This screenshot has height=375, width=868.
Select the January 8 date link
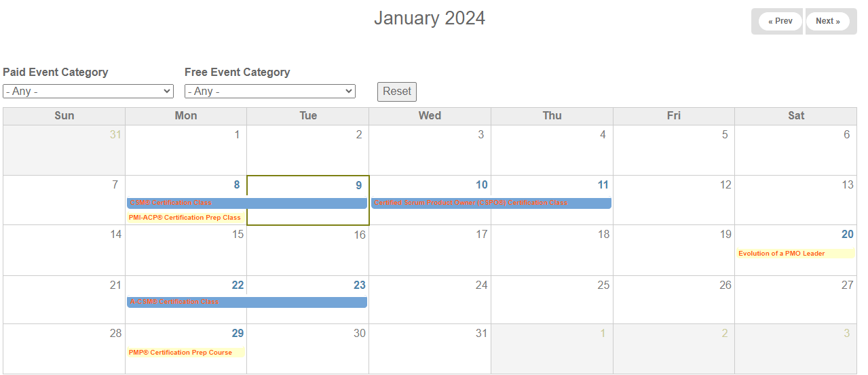pos(237,185)
